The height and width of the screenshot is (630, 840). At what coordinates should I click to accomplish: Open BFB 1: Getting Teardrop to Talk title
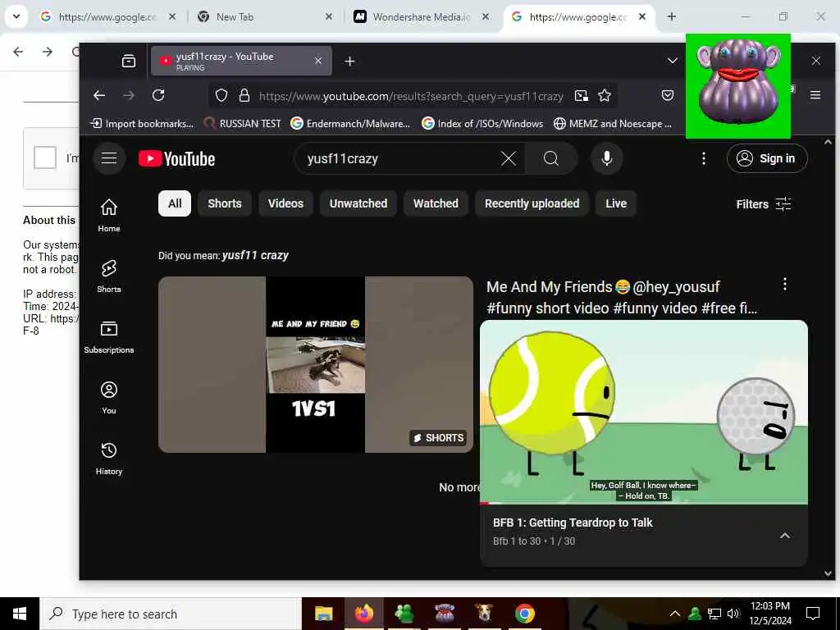coord(573,523)
